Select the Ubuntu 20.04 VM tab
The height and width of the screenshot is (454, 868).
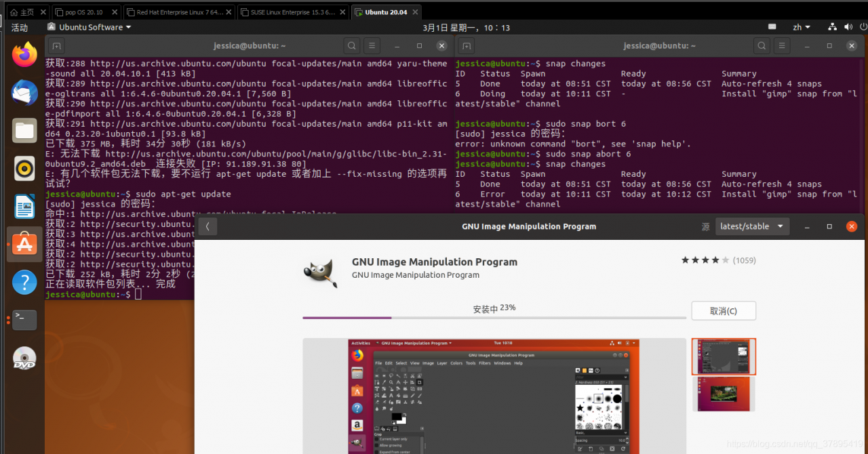click(x=386, y=12)
